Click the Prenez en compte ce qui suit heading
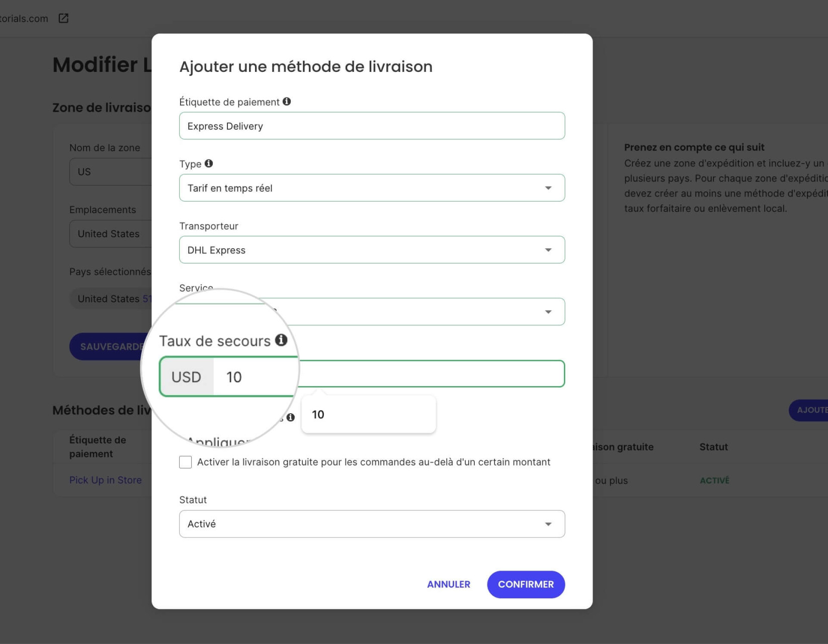 (x=694, y=147)
